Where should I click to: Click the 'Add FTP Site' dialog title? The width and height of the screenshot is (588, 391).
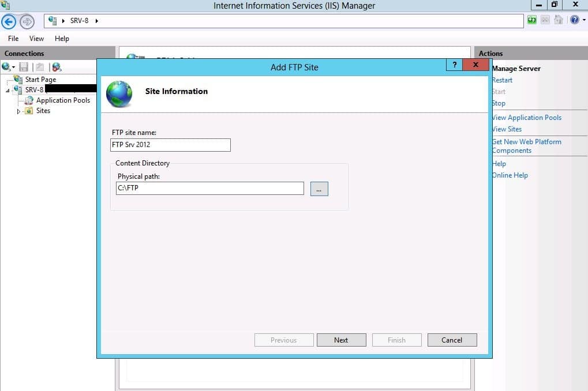294,67
